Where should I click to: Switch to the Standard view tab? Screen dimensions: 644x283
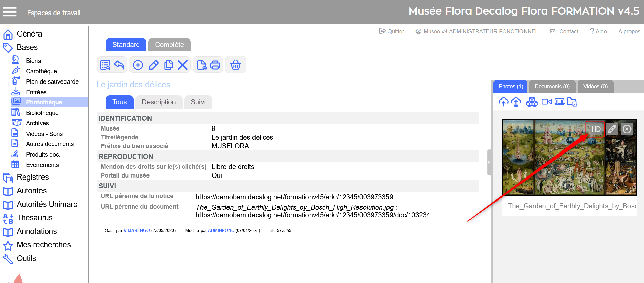point(126,45)
